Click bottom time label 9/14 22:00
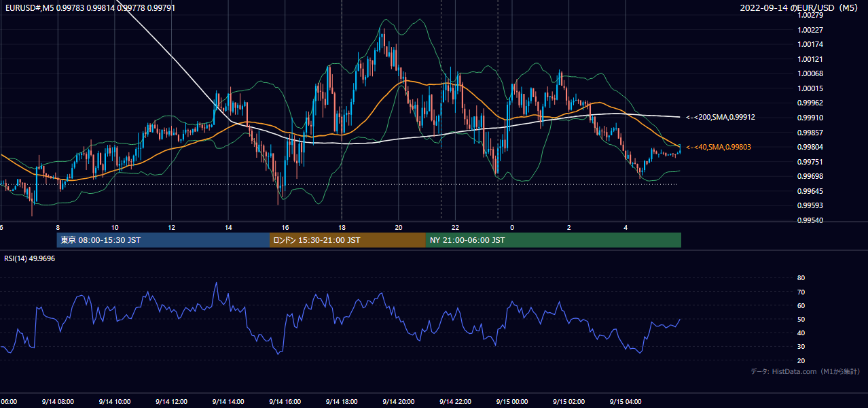This screenshot has height=408, width=868. [x=455, y=401]
